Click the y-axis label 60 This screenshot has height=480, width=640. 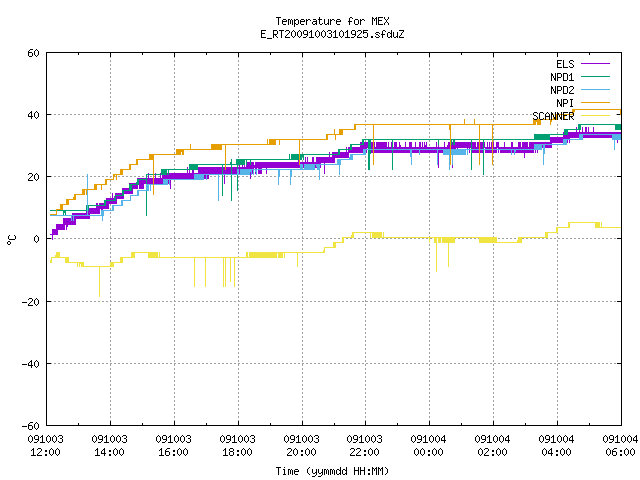33,53
